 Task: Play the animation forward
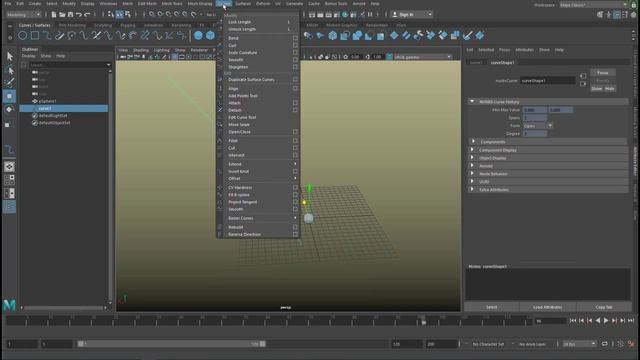[606, 321]
